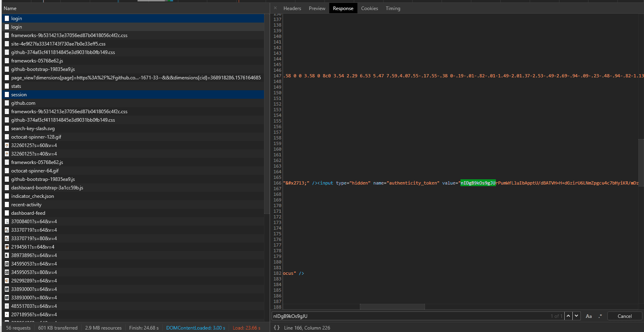Click avatar thumbnail for 32260125?s=60&v=4
Image resolution: width=644 pixels, height=332 pixels.
(7, 145)
